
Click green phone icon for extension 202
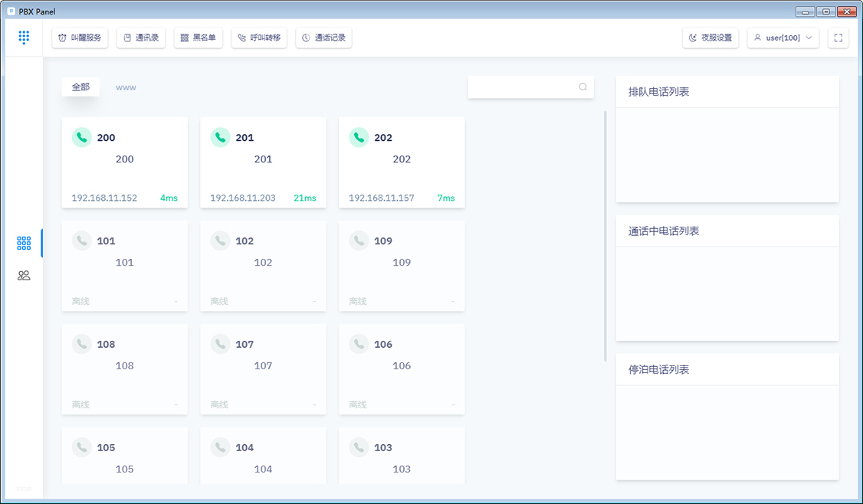tap(359, 138)
